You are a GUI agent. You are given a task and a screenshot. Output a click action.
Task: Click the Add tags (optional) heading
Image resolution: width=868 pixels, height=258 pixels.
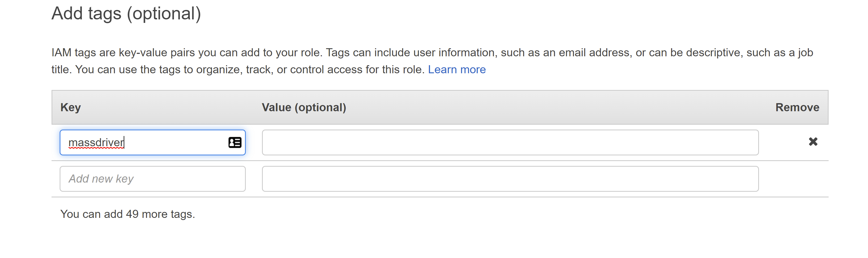(126, 14)
